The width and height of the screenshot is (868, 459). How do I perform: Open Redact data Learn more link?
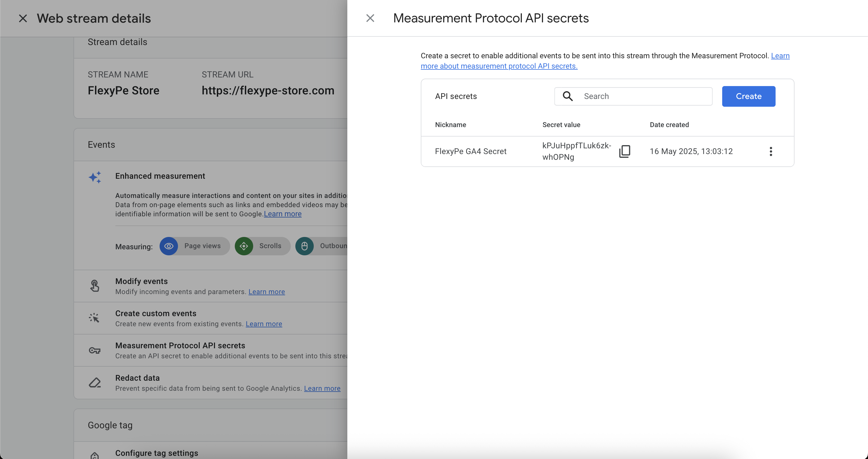(x=322, y=389)
